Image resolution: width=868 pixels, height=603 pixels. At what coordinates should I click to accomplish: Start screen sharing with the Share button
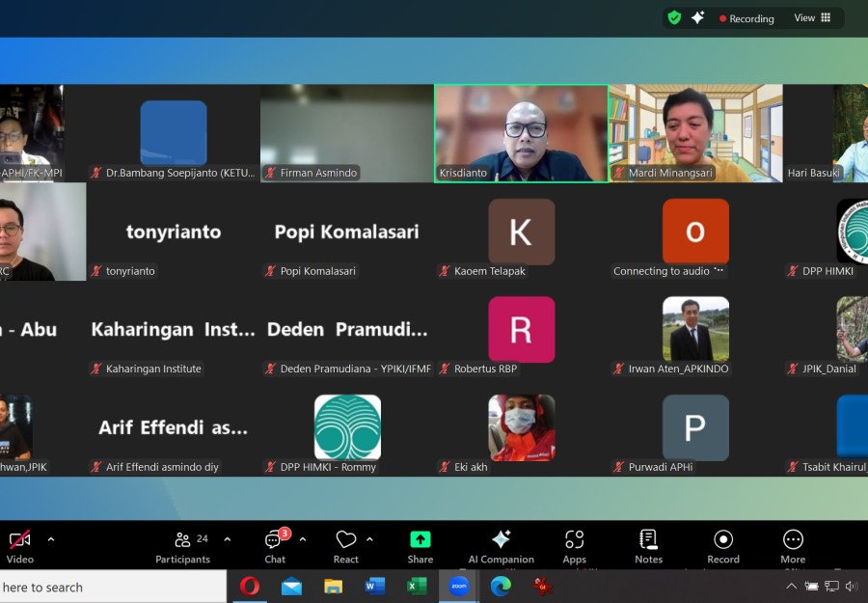(x=420, y=547)
